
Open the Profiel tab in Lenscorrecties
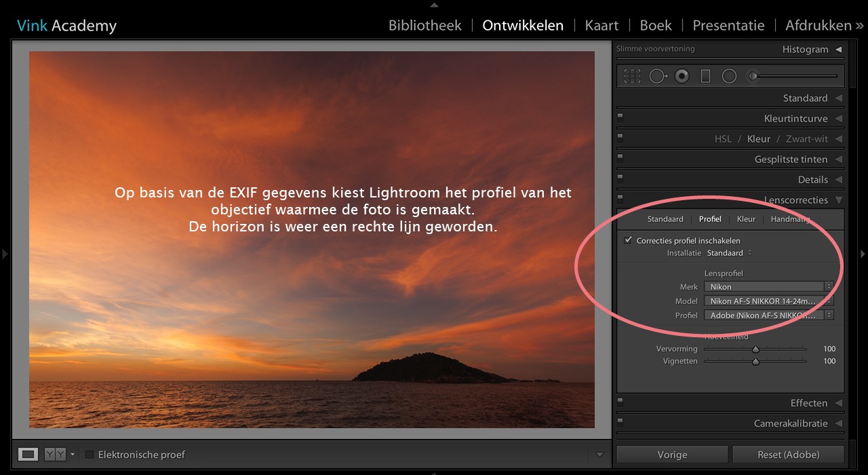click(x=709, y=218)
